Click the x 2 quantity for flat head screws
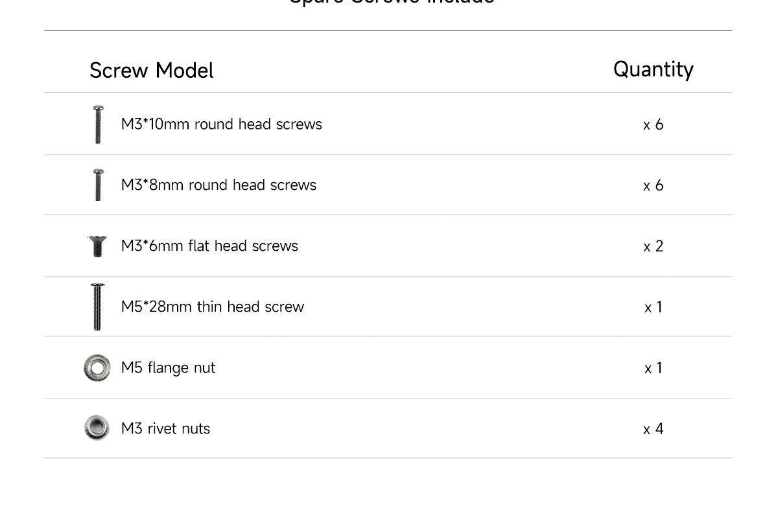 point(653,246)
